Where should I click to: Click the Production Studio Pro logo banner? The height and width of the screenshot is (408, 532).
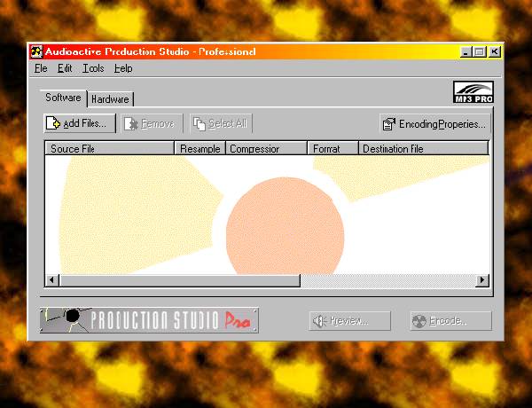pos(149,320)
